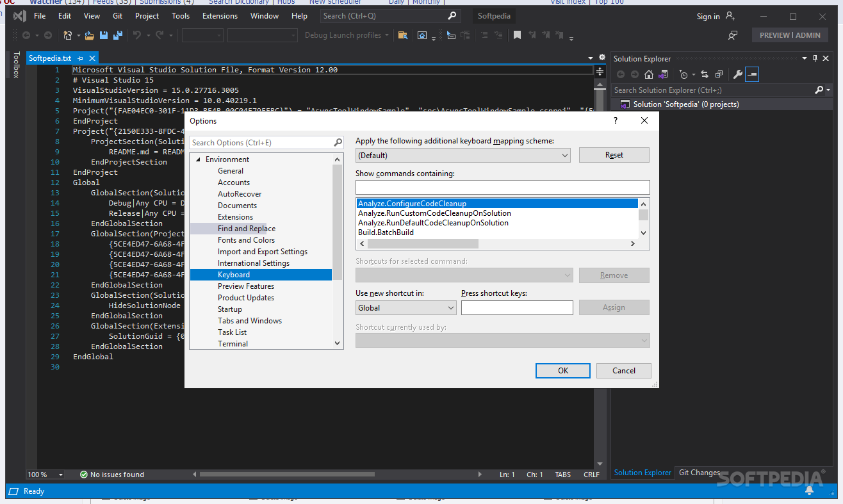Click the options tree vertical scrollbar
The height and width of the screenshot is (504, 843).
338,221
